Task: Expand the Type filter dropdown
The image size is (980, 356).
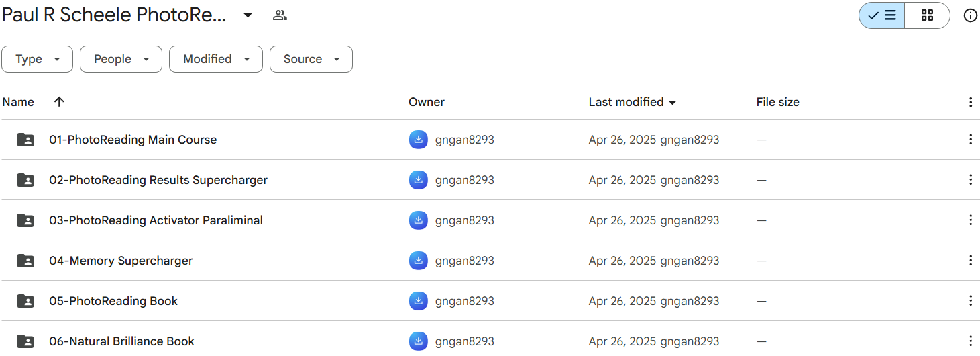Action: pos(37,59)
